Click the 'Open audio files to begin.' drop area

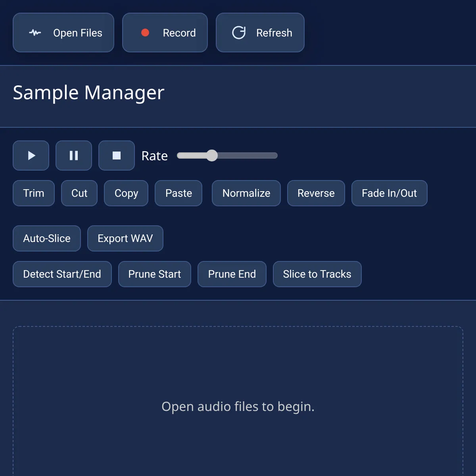(x=238, y=401)
